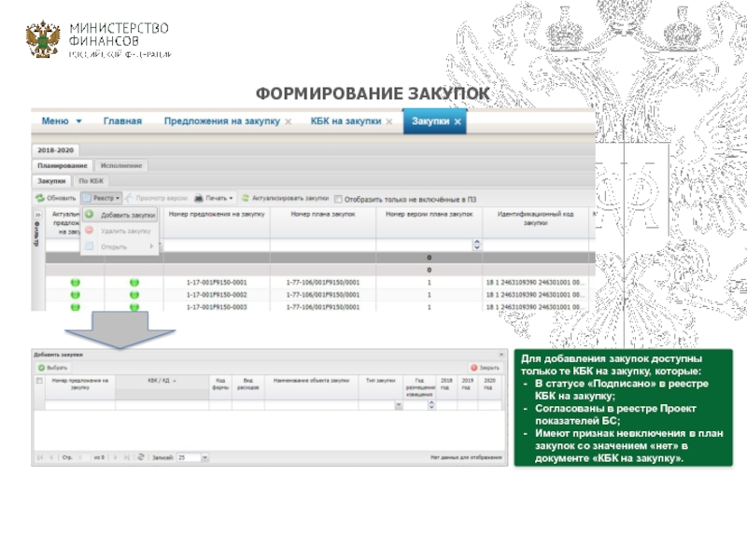The width and height of the screenshot is (747, 560).
Task: Click the Наименование объекта закупки filter field
Action: [312, 405]
